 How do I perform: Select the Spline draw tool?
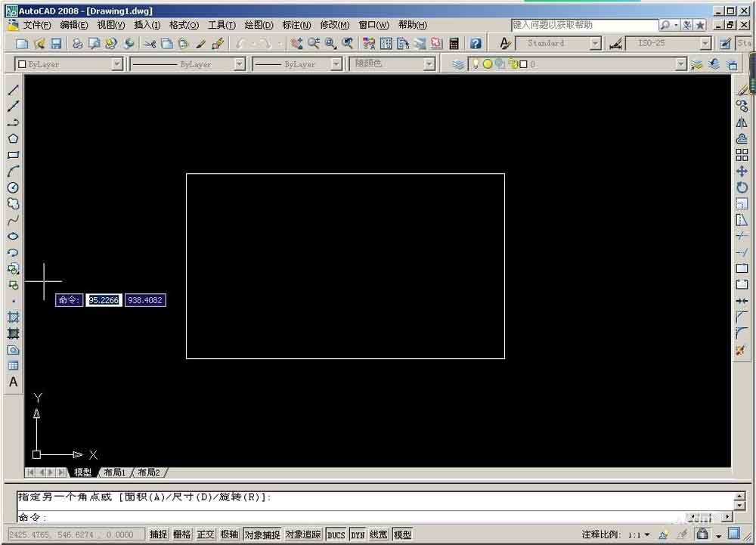[13, 220]
